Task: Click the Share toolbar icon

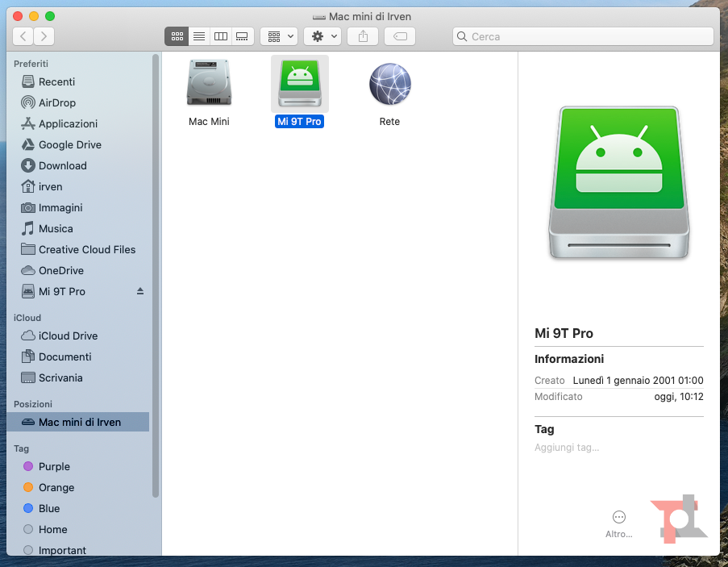Action: pos(363,36)
